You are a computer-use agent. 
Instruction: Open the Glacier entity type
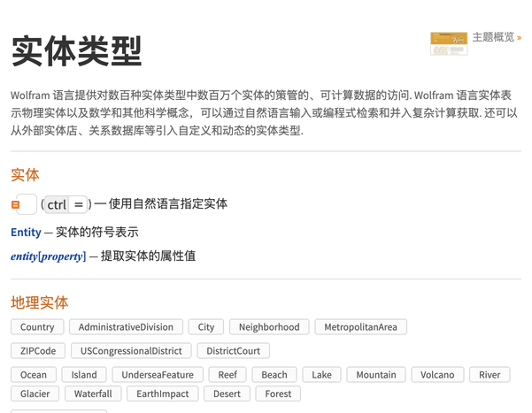pyautogui.click(x=35, y=394)
